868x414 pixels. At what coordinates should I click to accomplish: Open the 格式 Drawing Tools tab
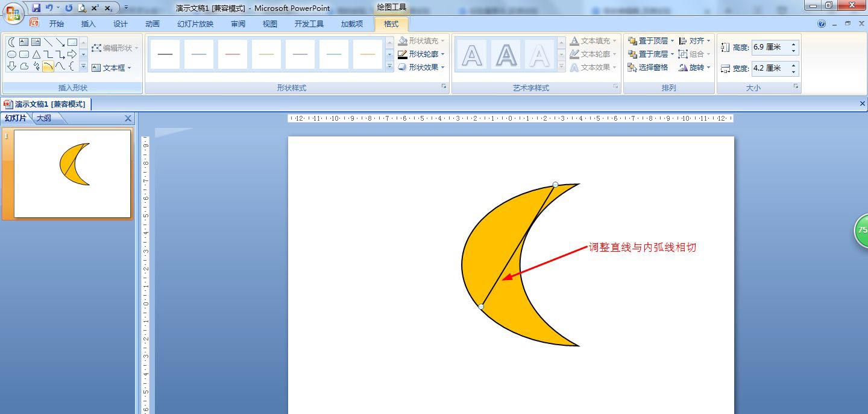(x=391, y=24)
